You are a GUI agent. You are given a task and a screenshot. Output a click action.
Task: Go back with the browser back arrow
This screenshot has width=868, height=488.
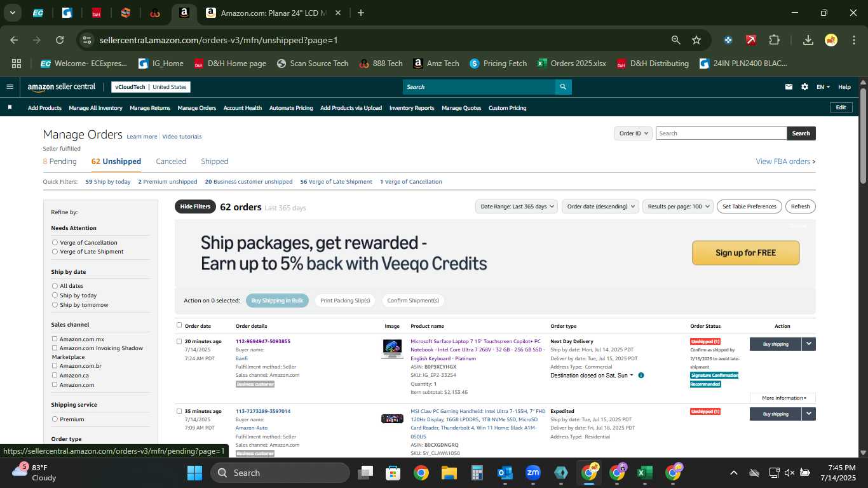tap(14, 40)
